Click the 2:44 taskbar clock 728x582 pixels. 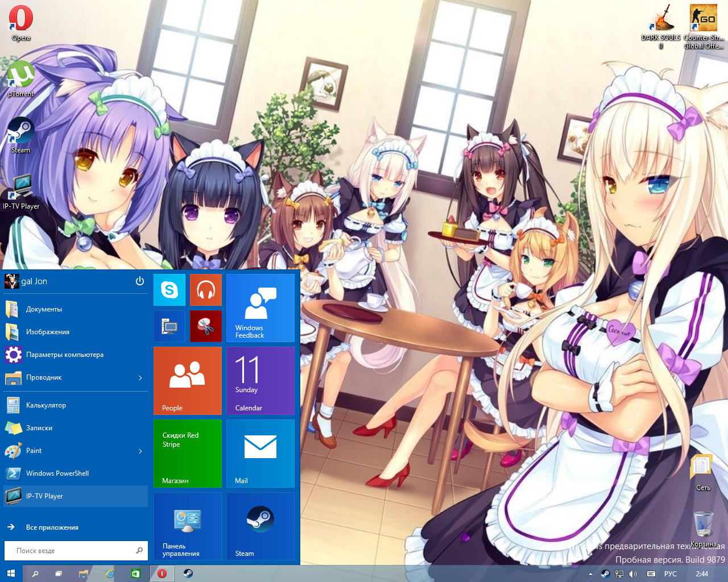tap(702, 574)
